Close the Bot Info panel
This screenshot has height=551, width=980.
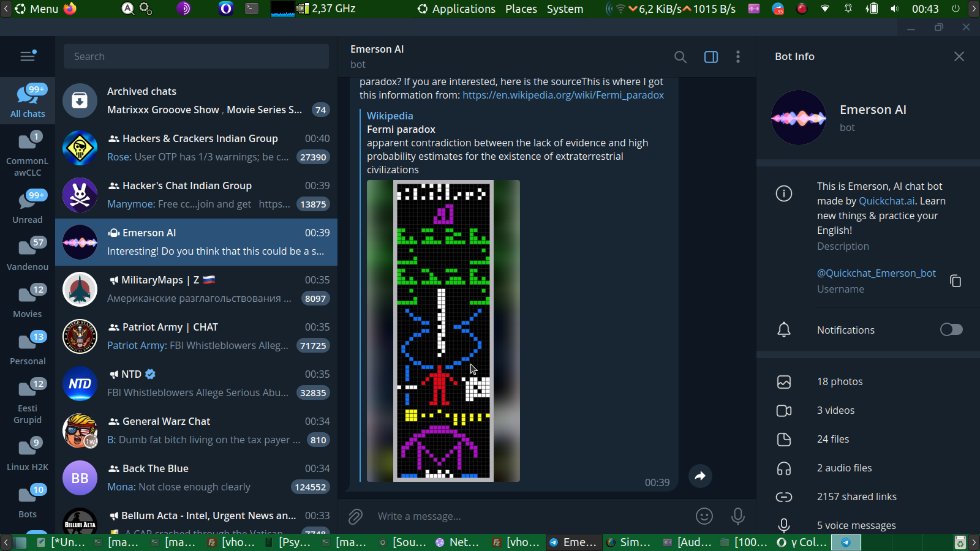(959, 56)
